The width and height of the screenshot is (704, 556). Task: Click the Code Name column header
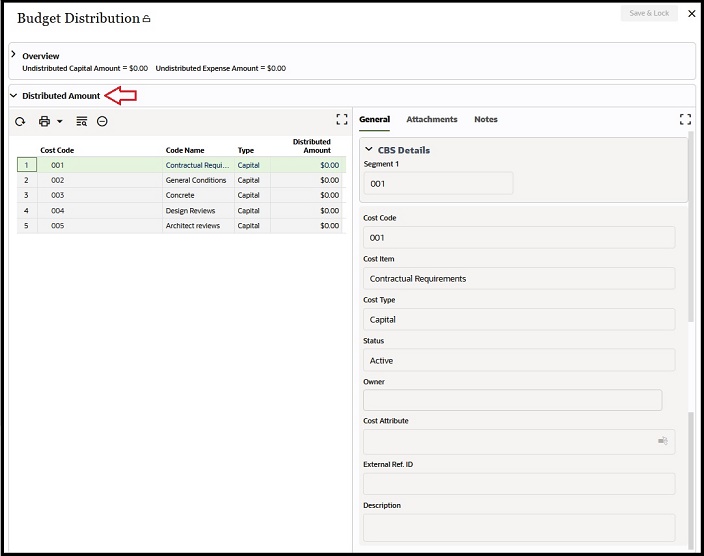[x=185, y=150]
